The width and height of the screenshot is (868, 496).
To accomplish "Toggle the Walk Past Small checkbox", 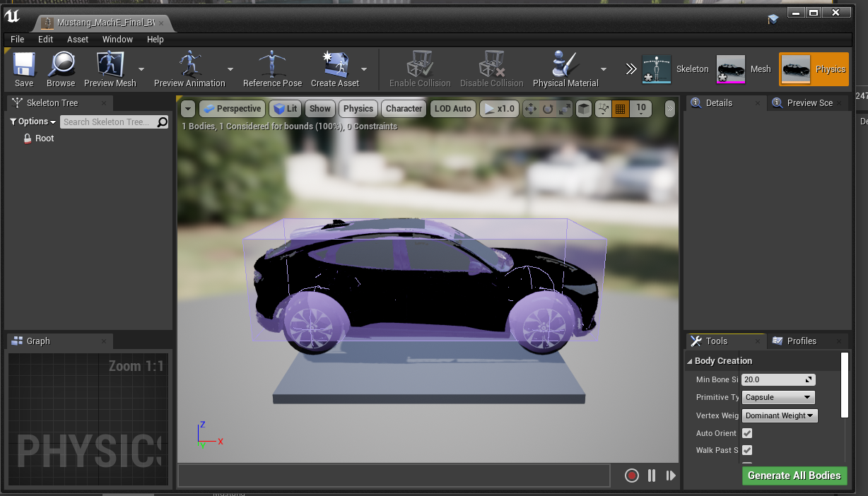I will [747, 450].
